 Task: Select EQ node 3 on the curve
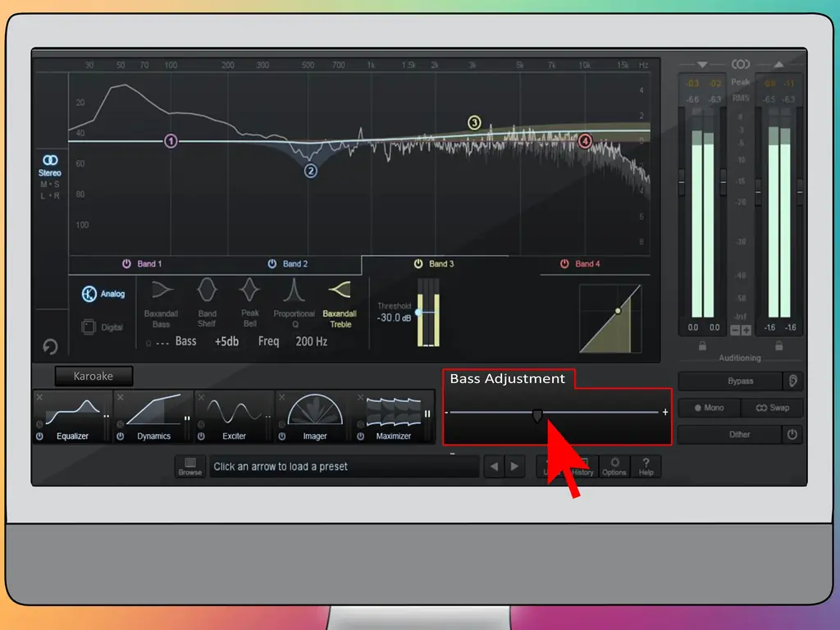[474, 123]
